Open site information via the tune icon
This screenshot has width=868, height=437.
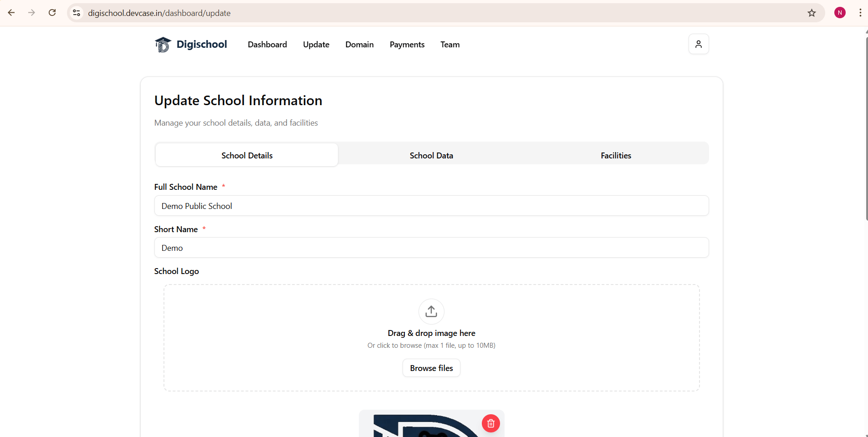(x=77, y=13)
